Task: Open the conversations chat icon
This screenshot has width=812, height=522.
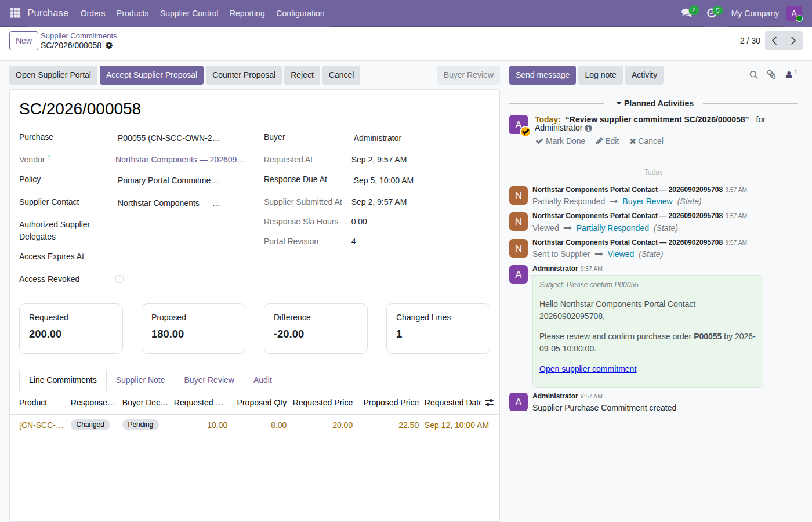Action: 687,13
